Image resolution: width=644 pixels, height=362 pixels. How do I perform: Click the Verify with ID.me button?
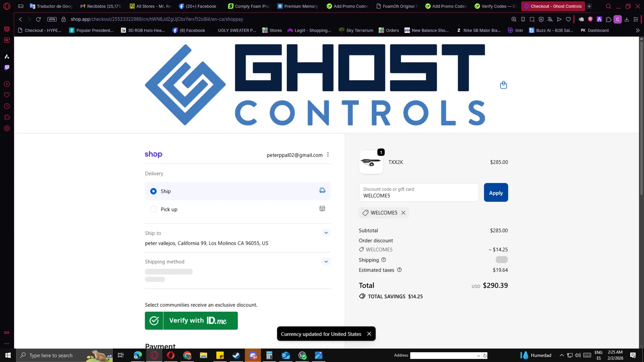coord(191,321)
